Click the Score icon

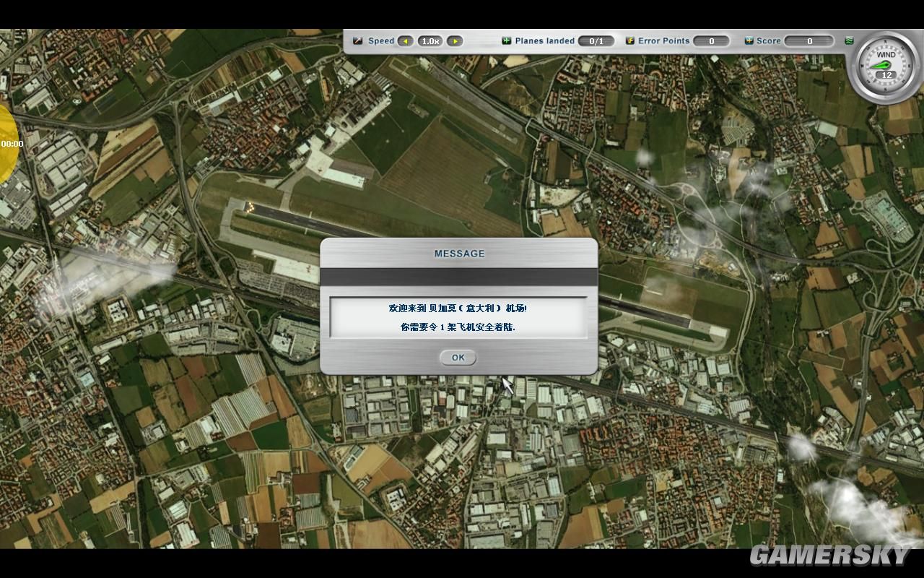[749, 41]
